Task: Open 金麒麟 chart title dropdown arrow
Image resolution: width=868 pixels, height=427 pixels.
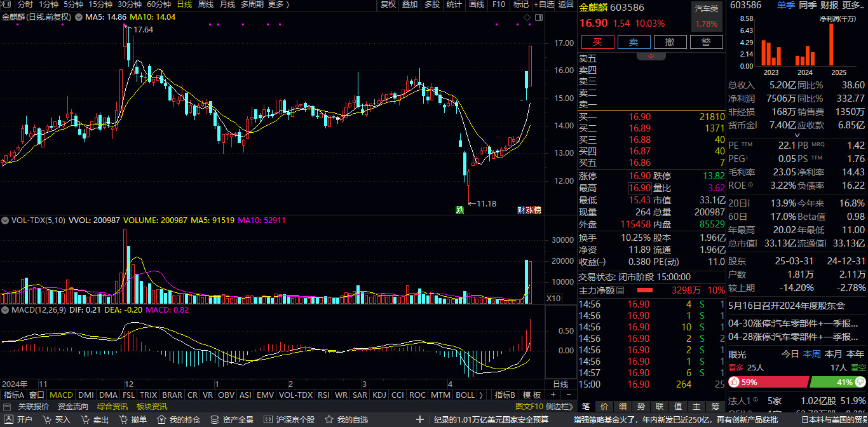Action: [x=78, y=17]
